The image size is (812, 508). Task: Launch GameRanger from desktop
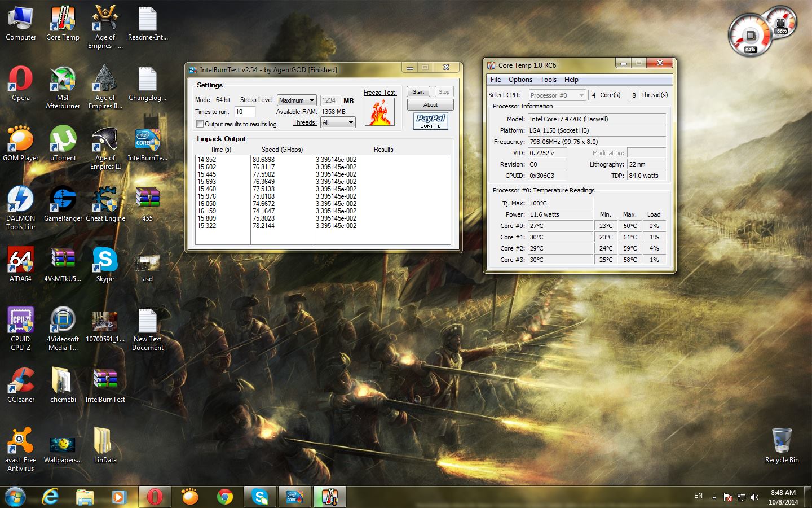click(x=63, y=200)
